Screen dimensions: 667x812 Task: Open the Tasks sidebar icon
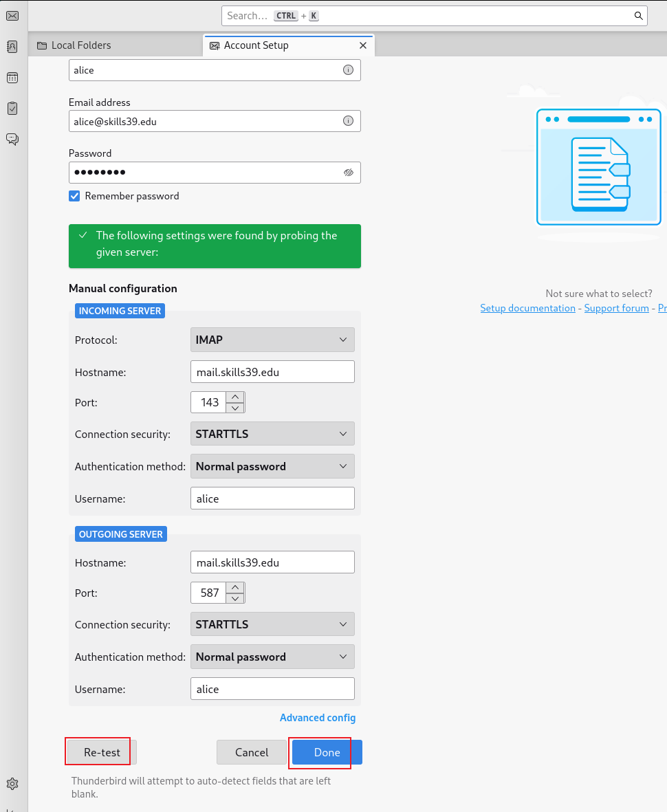(x=12, y=108)
